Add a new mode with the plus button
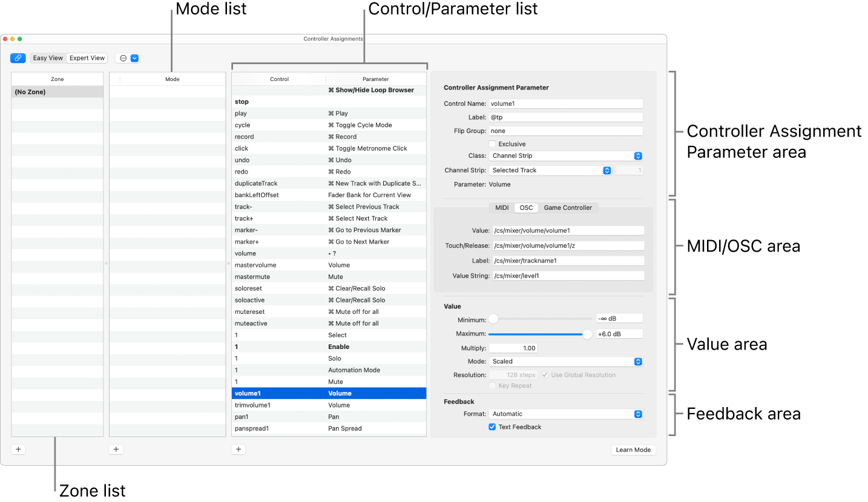This screenshot has height=502, width=868. point(116,449)
